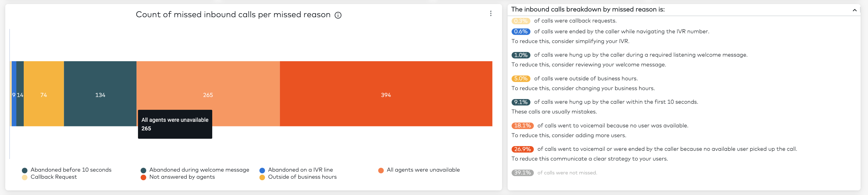Click the 18.1% orange percentage badge
The width and height of the screenshot is (868, 195).
pos(522,125)
